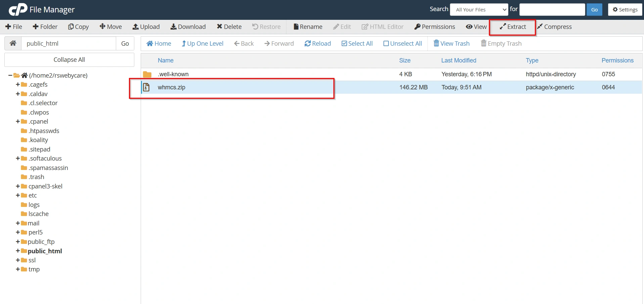The width and height of the screenshot is (644, 304).
Task: Expand the public_html tree folder
Action: point(18,251)
